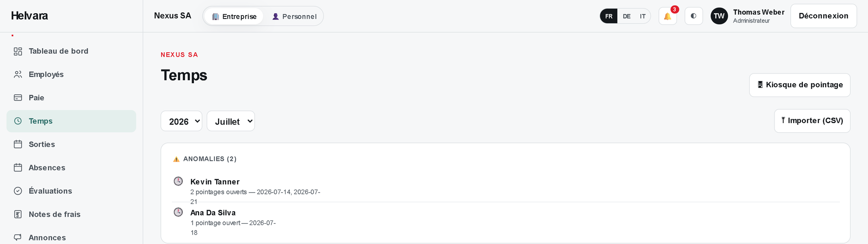Click the Kiosque de pointage button
Screen dimensions: 868x244
[800, 85]
